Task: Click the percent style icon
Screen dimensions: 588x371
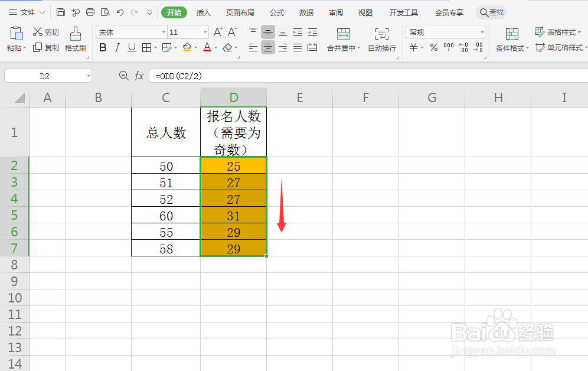Action: point(434,47)
